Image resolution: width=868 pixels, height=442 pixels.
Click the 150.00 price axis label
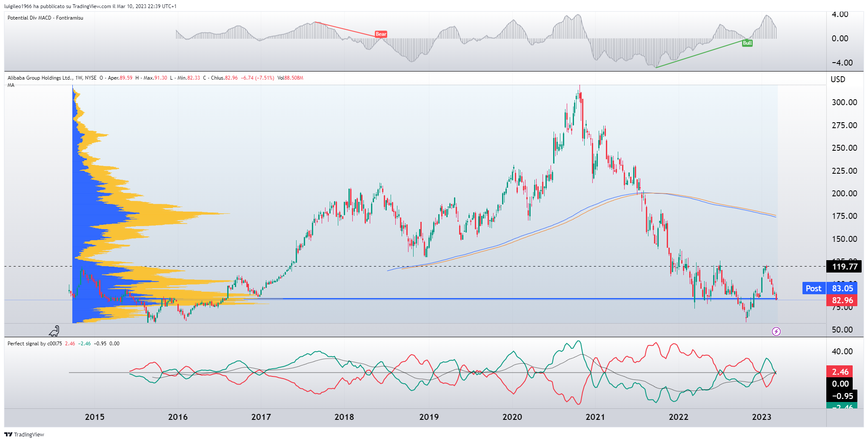click(x=845, y=239)
